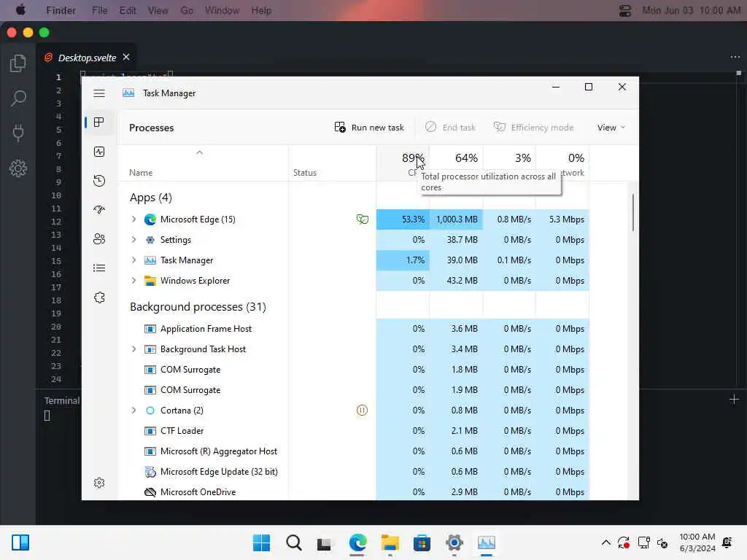Viewport: 747px width, 560px height.
Task: Open Users page icon in Task Manager sidebar
Action: 99,238
